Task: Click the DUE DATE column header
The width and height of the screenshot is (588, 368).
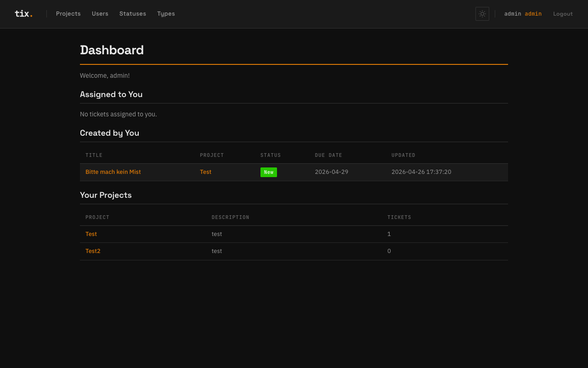Action: click(x=328, y=155)
